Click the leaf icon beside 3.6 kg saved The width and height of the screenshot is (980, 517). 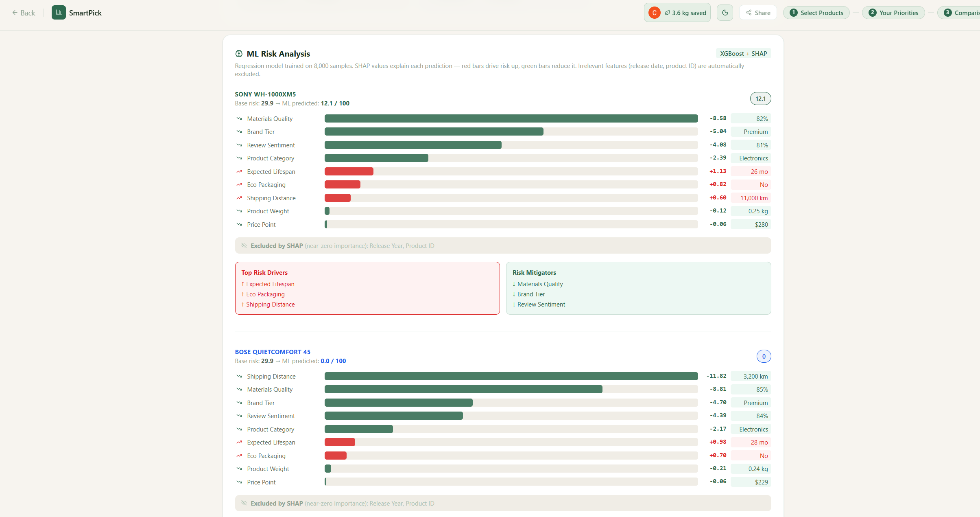tap(667, 13)
